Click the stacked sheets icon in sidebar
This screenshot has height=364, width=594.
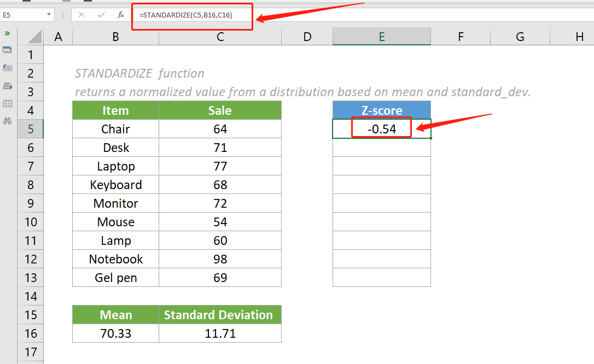click(x=7, y=86)
